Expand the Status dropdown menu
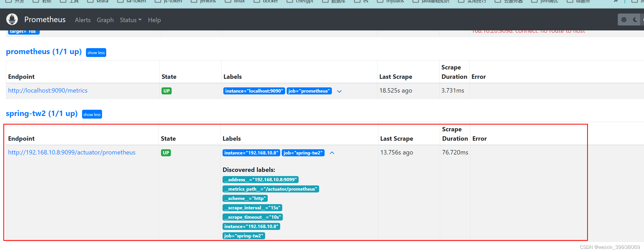 131,20
